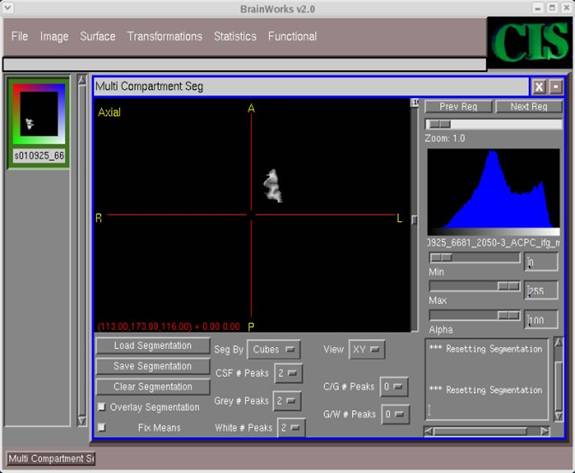This screenshot has height=473, width=575.
Task: Click the first Resetting Segmentation log line
Action: pos(486,349)
